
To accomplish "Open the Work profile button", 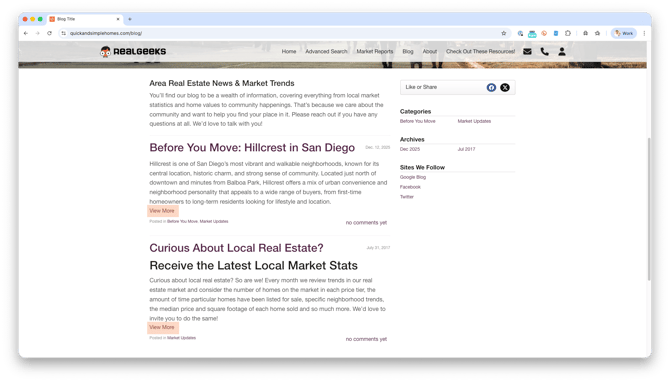I will tap(624, 33).
